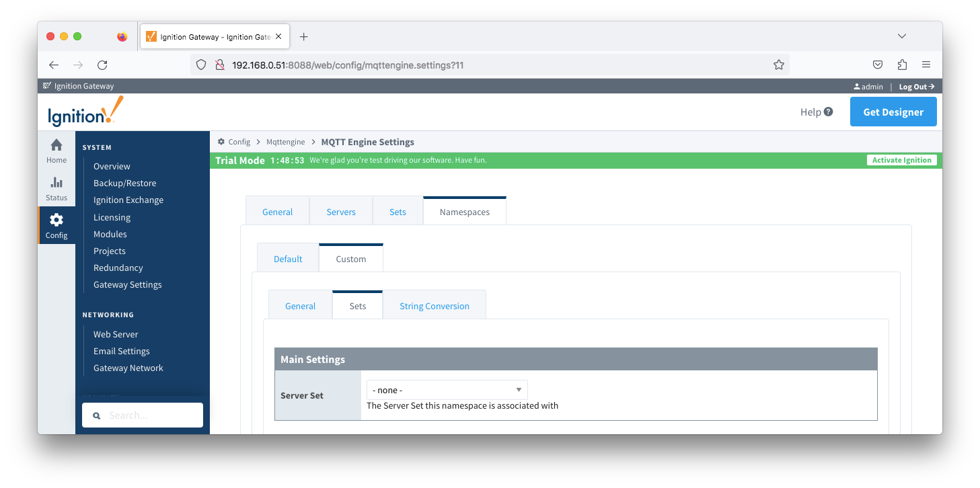Open Redundancy in the sidebar
Image resolution: width=980 pixels, height=488 pixels.
(118, 268)
